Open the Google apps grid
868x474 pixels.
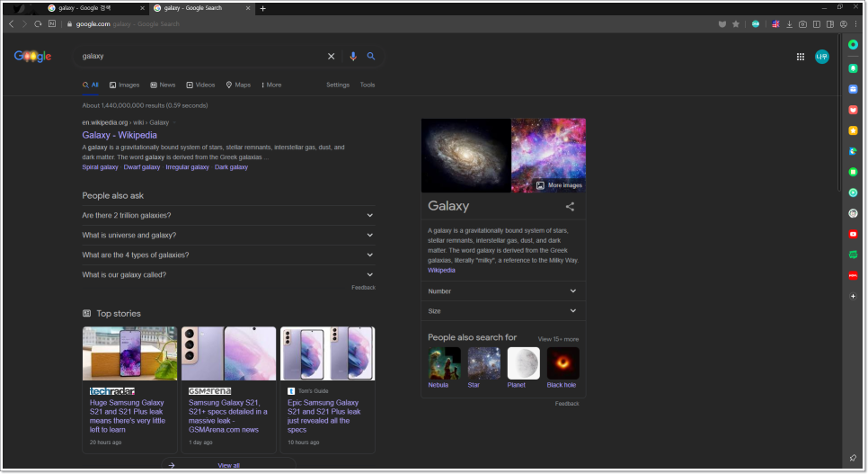pyautogui.click(x=801, y=57)
